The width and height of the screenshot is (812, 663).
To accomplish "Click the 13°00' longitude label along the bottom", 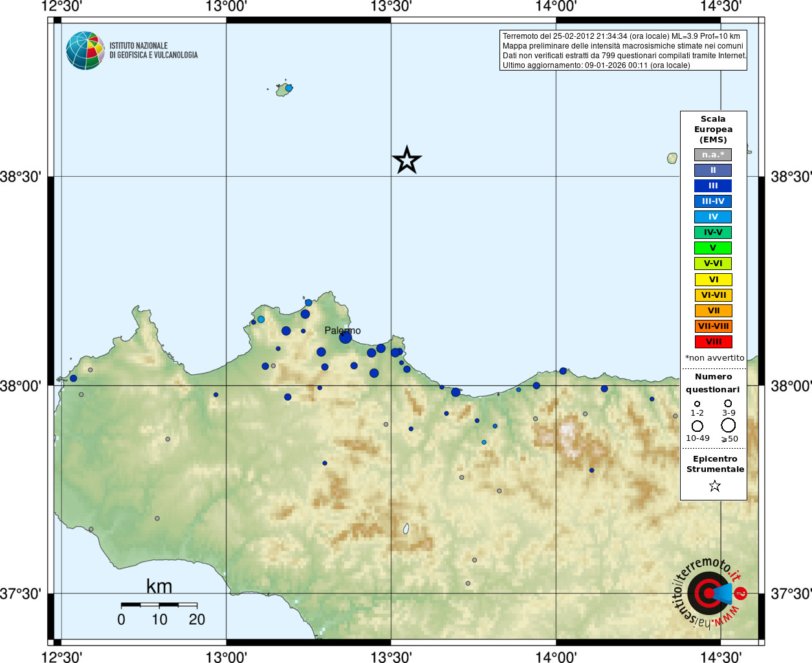I will tap(226, 657).
